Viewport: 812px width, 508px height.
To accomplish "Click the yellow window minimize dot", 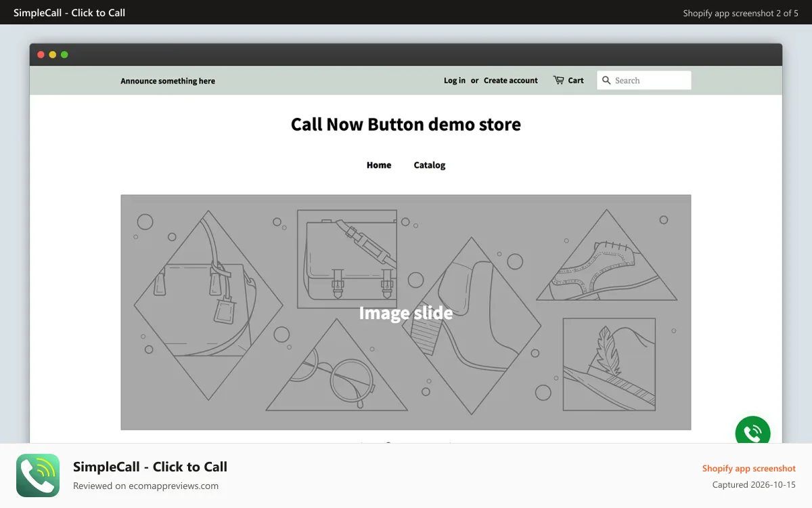I will [x=53, y=55].
